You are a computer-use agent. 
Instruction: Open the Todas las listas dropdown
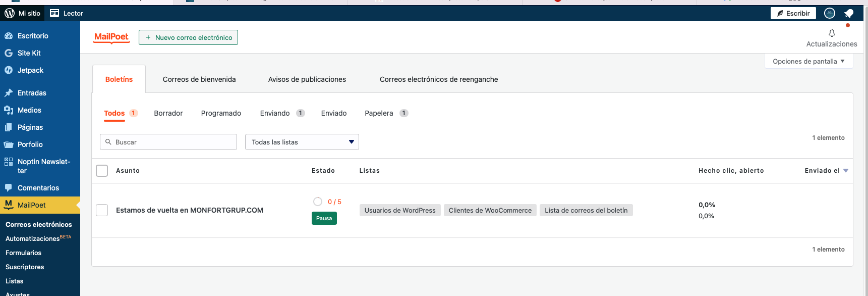click(302, 142)
